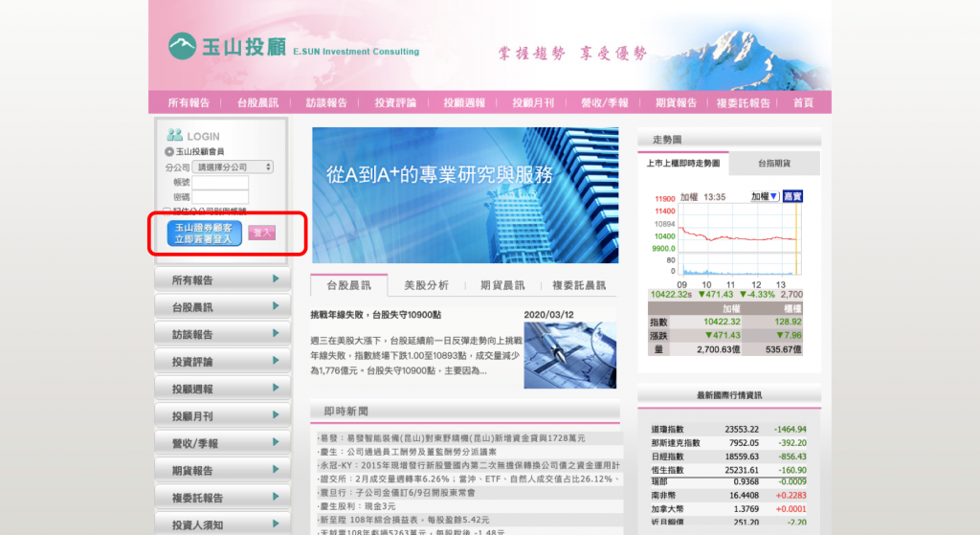The image size is (980, 535).
Task: Click the 日經指數 row value 18559.63
Action: pos(742,457)
